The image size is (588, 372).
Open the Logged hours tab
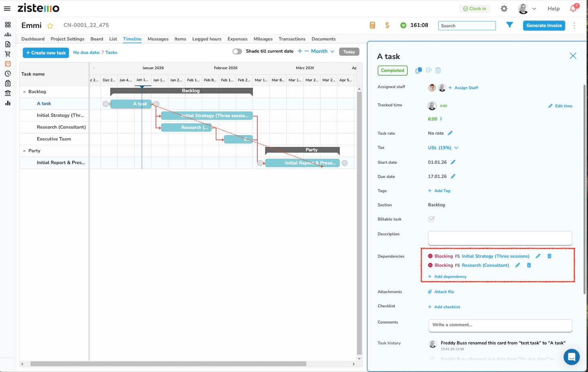click(x=206, y=39)
